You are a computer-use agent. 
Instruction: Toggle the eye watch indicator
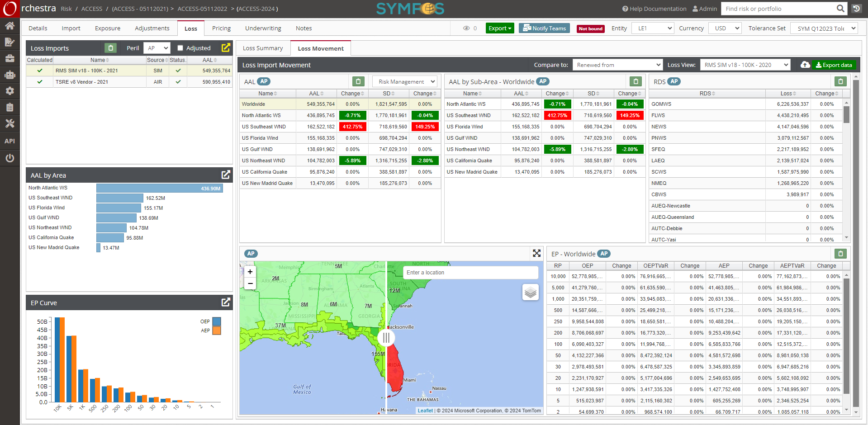tap(466, 28)
